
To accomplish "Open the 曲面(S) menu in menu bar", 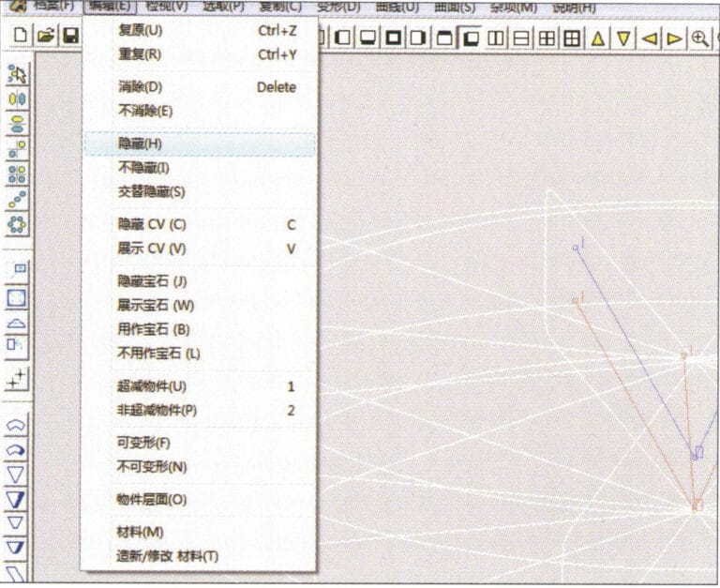I will (455, 7).
